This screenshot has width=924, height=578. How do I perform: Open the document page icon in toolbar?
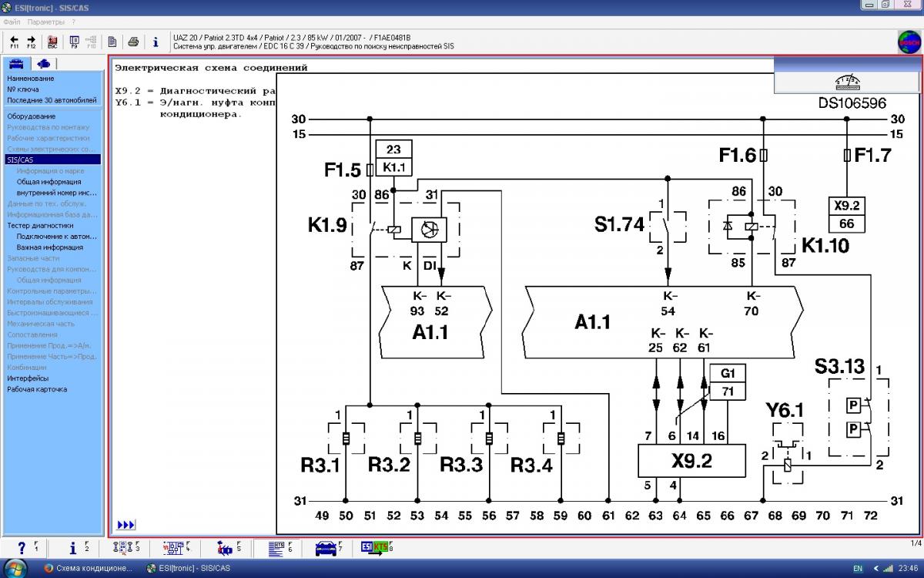[x=112, y=42]
